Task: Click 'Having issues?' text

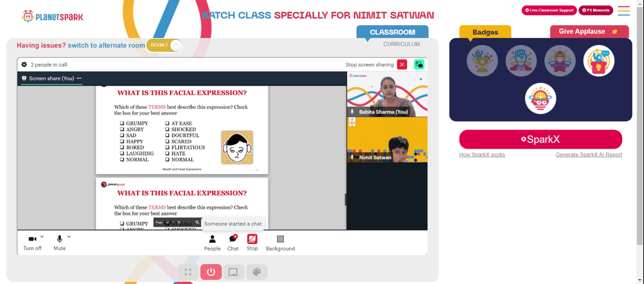Action: pos(41,45)
